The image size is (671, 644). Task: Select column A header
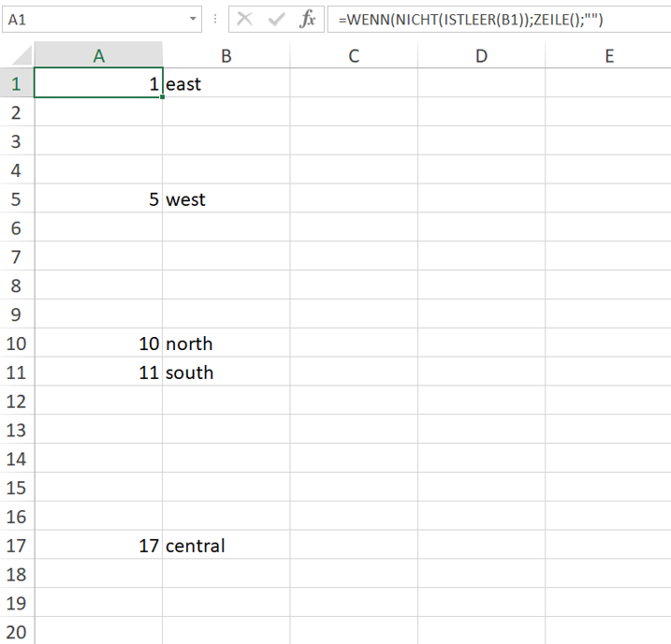[x=98, y=55]
